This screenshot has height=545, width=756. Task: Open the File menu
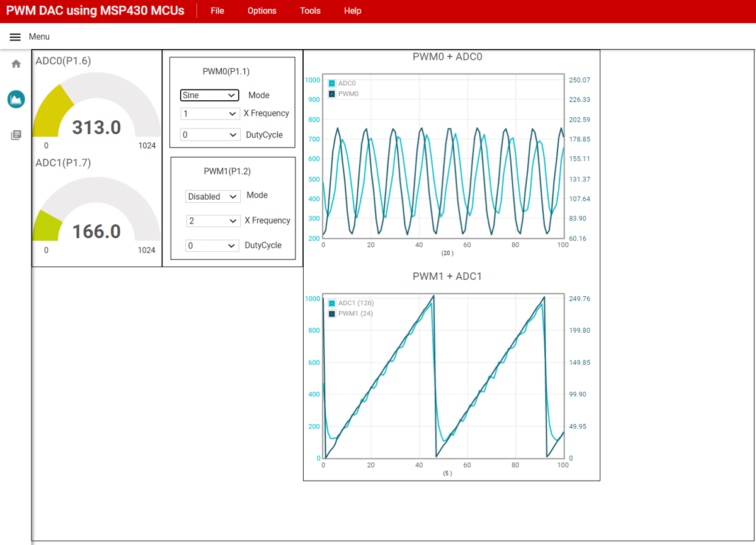point(217,11)
